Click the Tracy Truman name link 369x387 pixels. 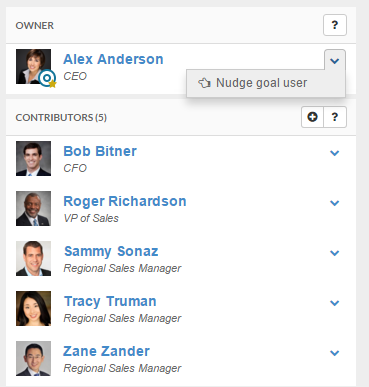[110, 302]
